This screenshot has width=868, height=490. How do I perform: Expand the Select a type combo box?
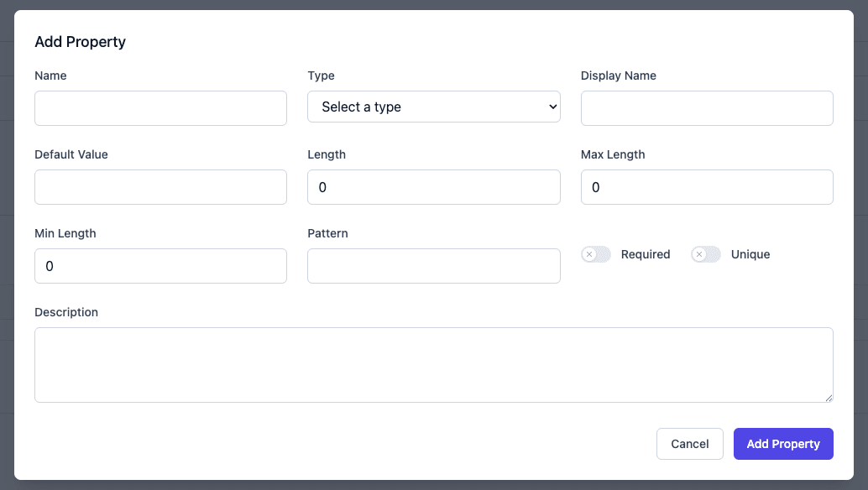tap(433, 107)
